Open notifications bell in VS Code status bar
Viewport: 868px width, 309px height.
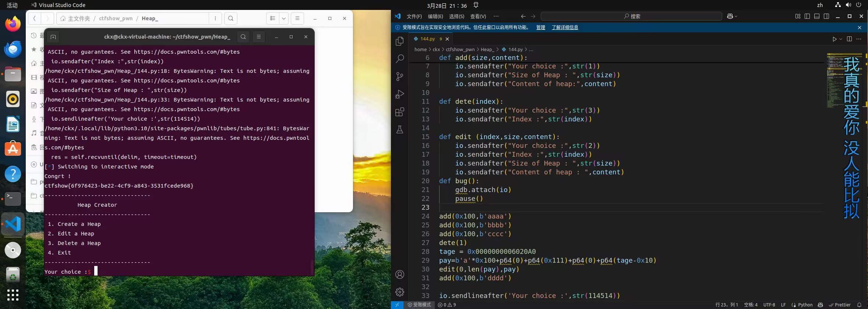pos(859,305)
